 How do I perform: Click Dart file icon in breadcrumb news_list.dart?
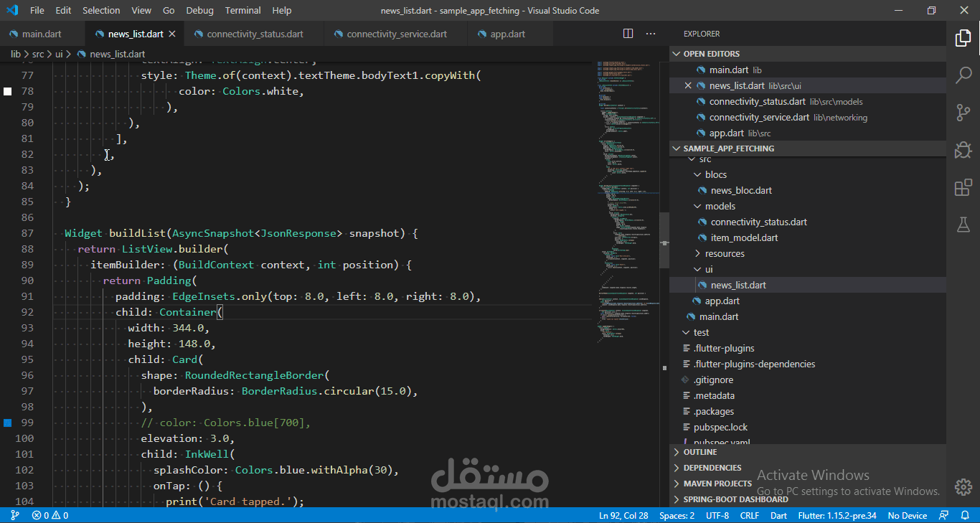coord(82,54)
